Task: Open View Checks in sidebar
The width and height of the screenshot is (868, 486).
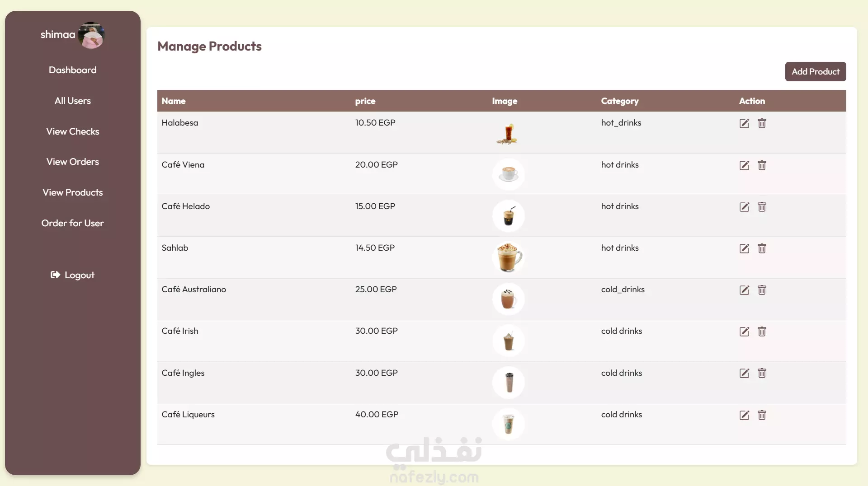Action: coord(72,131)
